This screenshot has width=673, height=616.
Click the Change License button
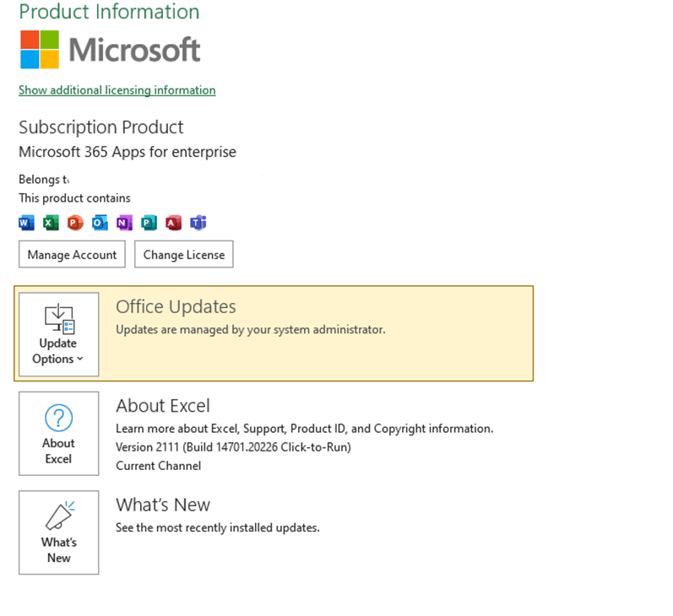coord(184,254)
